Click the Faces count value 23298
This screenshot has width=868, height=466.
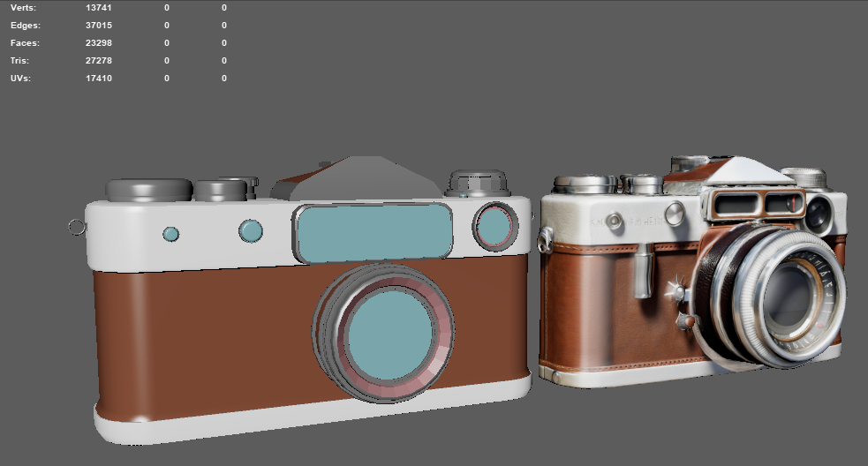point(99,43)
